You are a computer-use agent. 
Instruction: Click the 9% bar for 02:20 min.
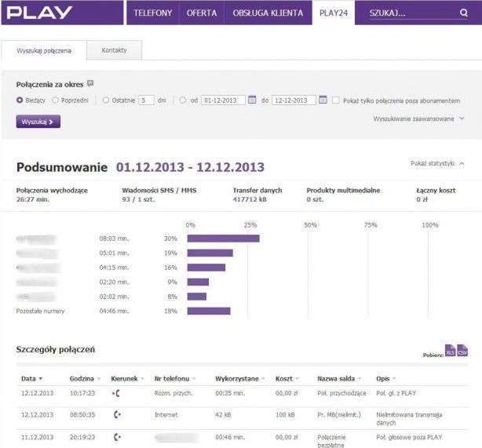pos(198,282)
